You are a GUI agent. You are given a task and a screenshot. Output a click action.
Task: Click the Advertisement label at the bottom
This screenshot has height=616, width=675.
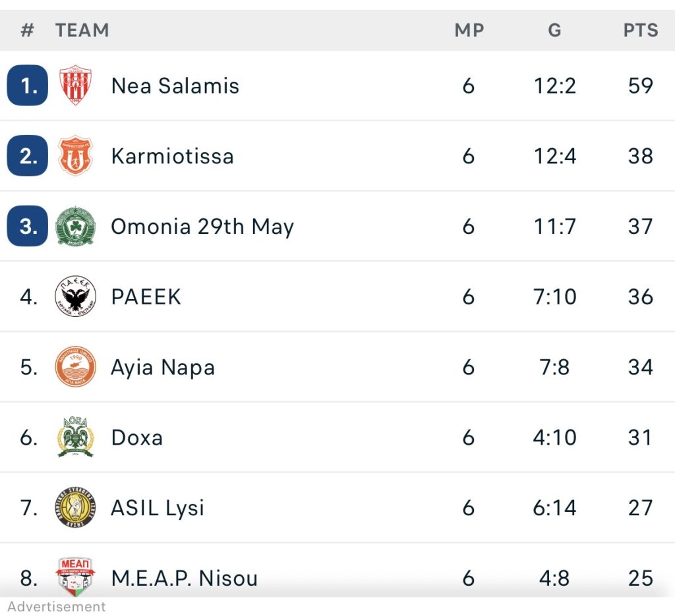(57, 606)
